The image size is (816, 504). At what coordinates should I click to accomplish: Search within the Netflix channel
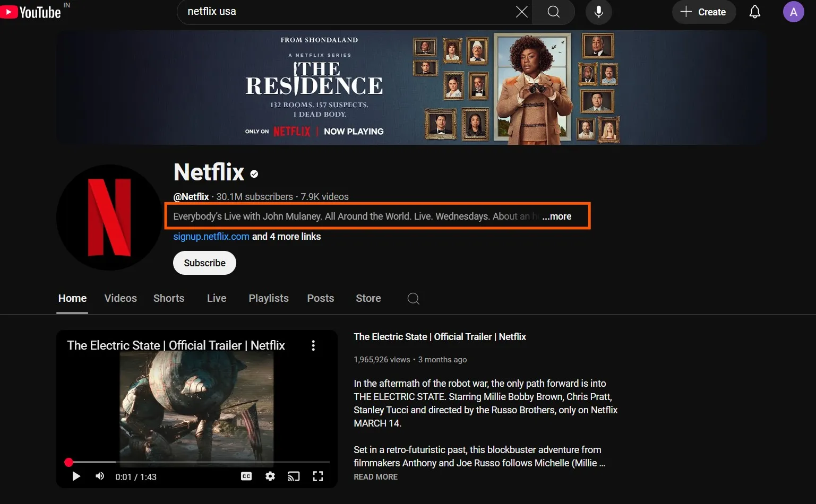[x=413, y=299]
